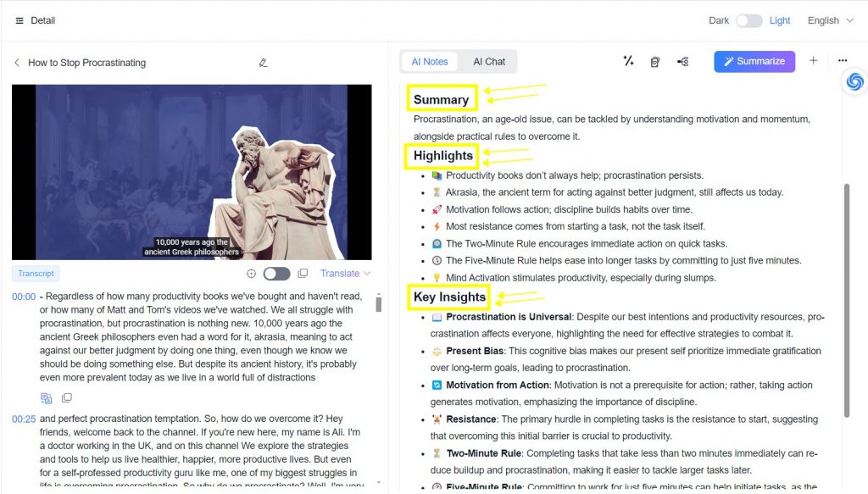Open the AI formatting wand icon
868x494 pixels.
pyautogui.click(x=628, y=61)
